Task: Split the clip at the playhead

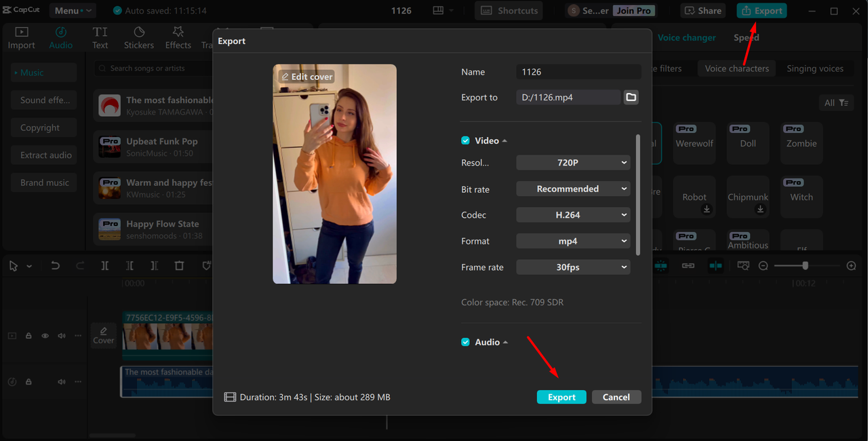Action: 105,266
